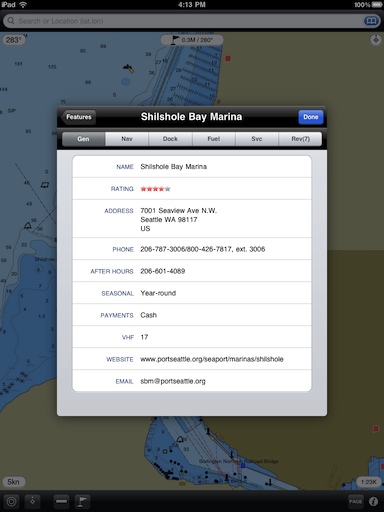The height and width of the screenshot is (512, 384).
Task: Tap the waypoint marker icon in bottom toolbar
Action: click(32, 501)
